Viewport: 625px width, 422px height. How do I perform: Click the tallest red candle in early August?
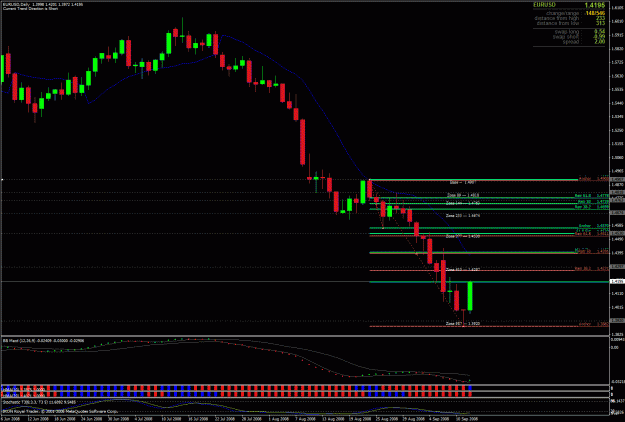click(303, 142)
